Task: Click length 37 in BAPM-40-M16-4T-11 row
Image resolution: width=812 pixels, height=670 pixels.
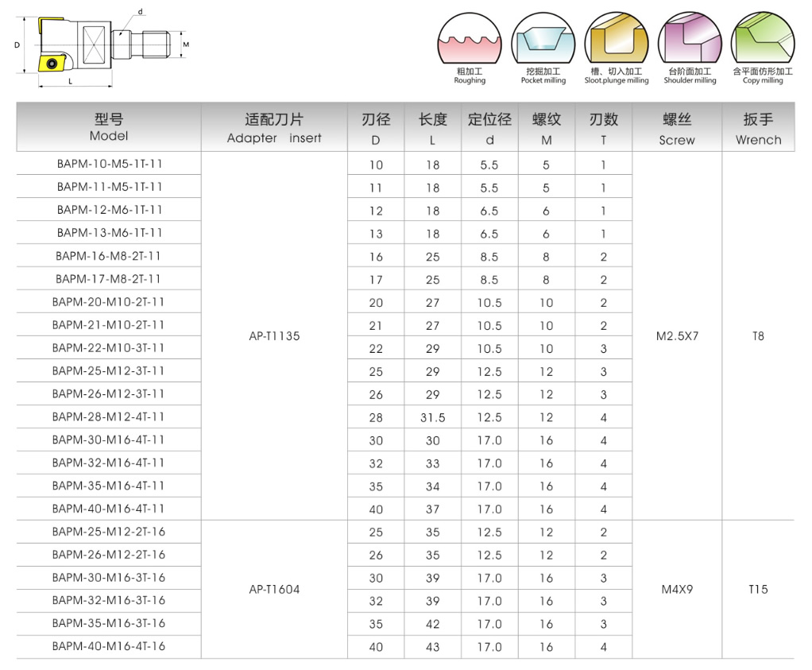Action: click(433, 509)
